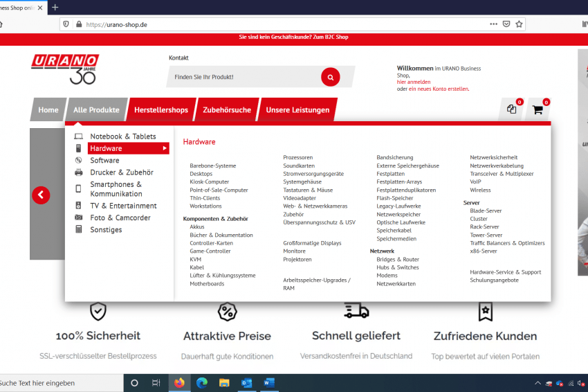Select TV & Entertainment category
588x392 pixels.
pyautogui.click(x=123, y=206)
